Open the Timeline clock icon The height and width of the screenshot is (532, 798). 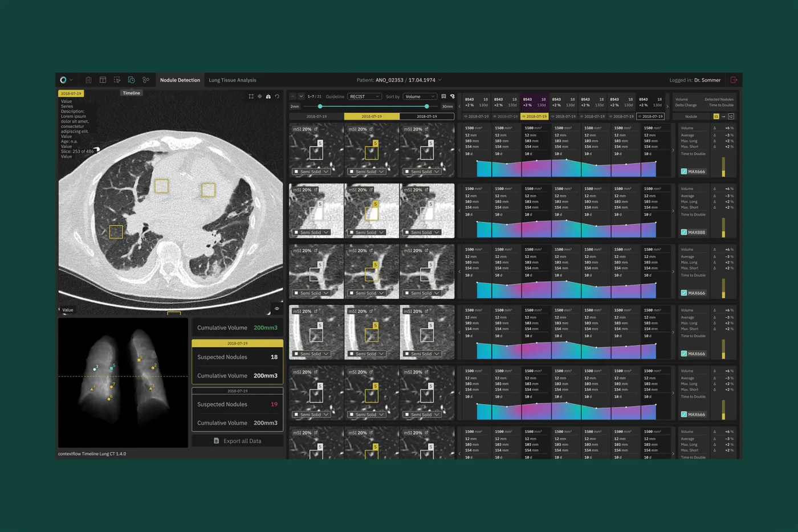point(132,80)
